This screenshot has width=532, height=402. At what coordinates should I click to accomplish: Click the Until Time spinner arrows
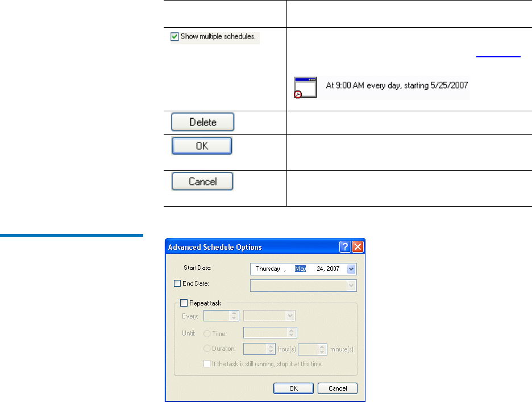pos(292,333)
